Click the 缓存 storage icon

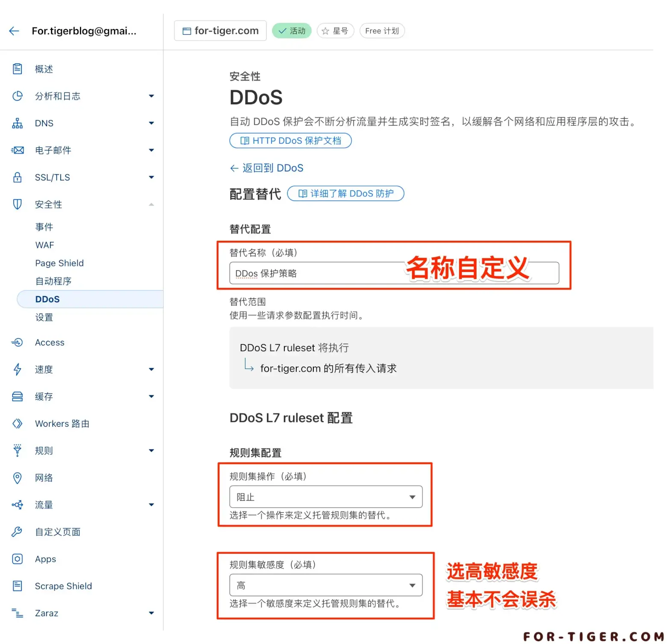click(17, 396)
